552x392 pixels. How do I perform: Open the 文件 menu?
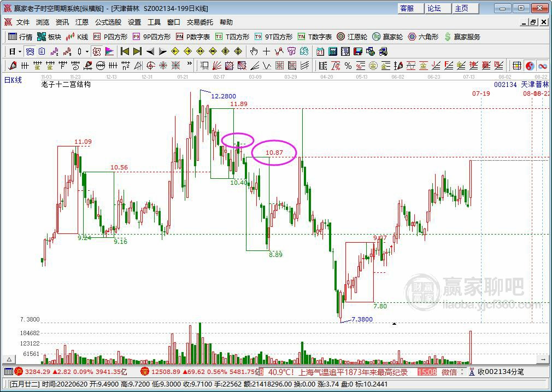pyautogui.click(x=23, y=22)
